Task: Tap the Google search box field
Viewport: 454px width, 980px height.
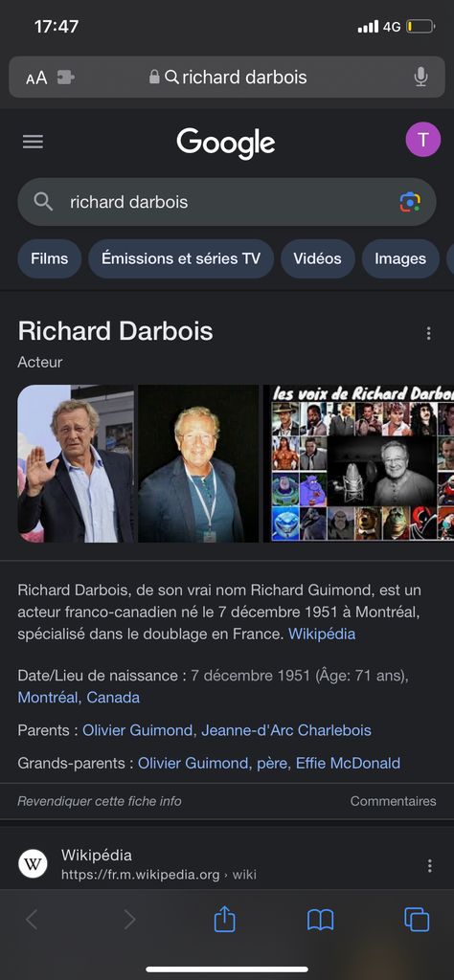Action: pos(226,202)
